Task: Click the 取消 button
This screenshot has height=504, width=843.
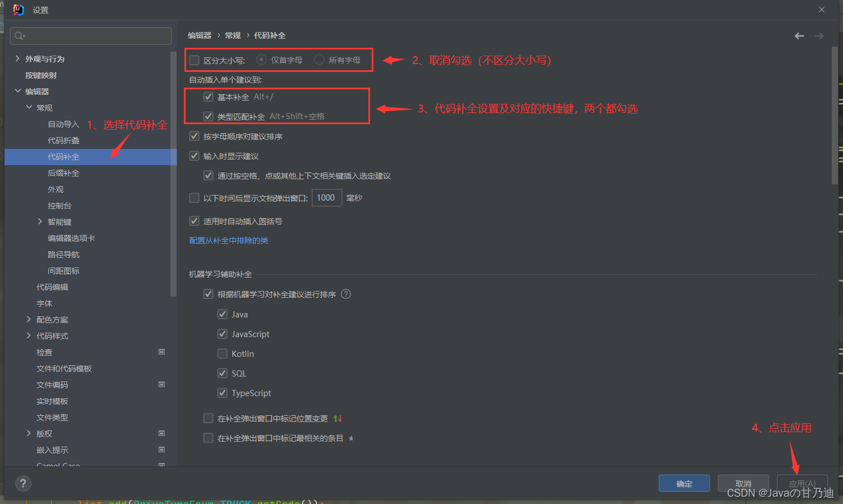Action: point(743,483)
